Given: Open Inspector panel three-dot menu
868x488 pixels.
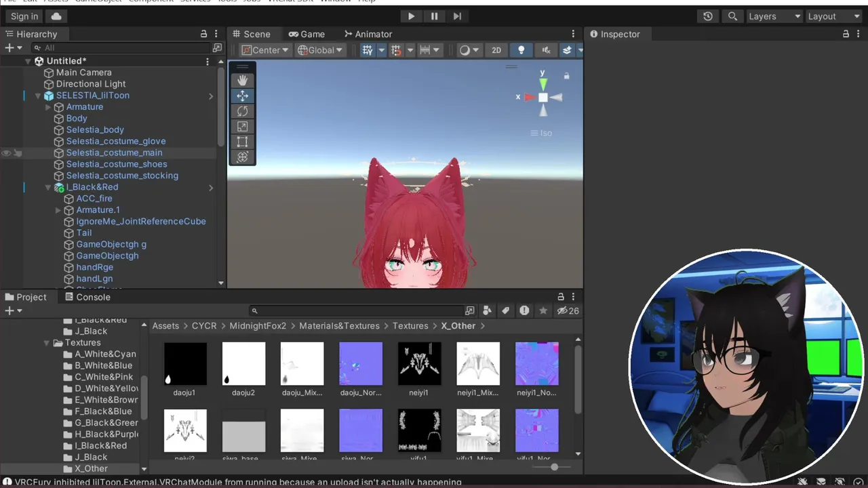Looking at the screenshot, I should tap(859, 34).
